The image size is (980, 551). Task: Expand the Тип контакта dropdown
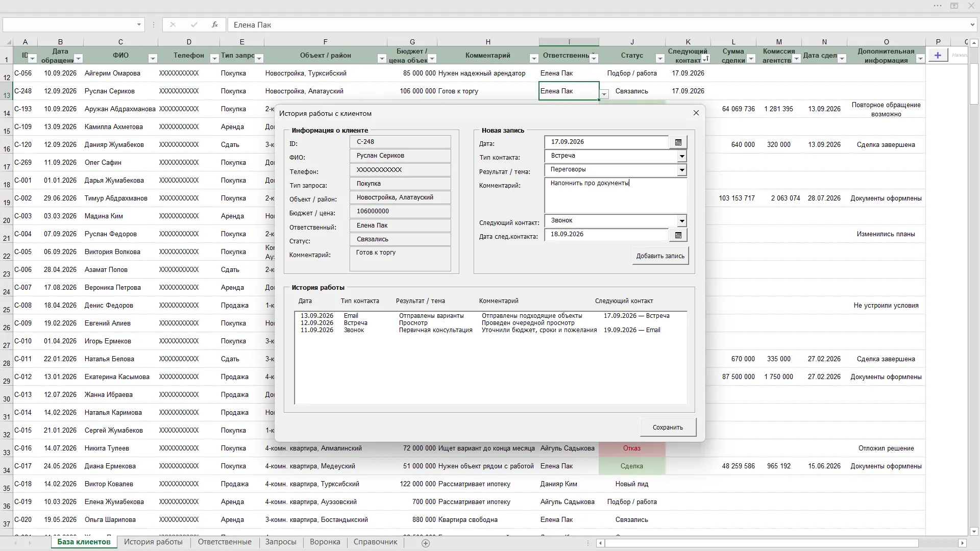click(x=682, y=156)
